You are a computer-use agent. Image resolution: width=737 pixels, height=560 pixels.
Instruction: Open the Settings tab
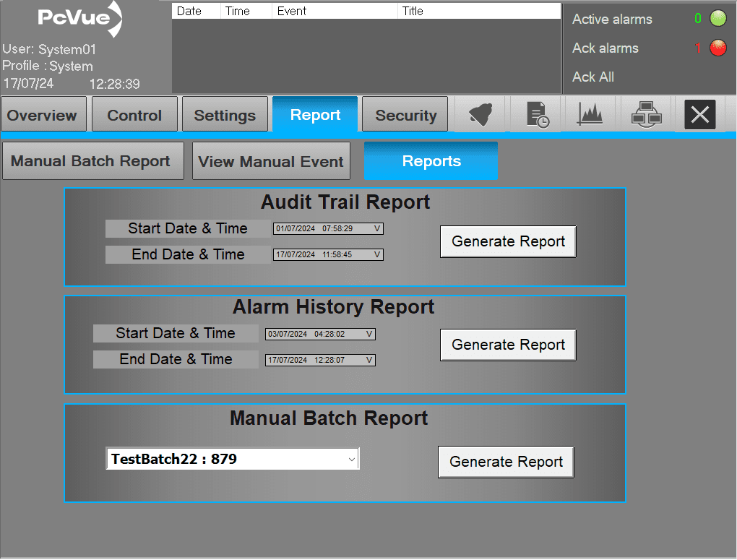point(225,116)
